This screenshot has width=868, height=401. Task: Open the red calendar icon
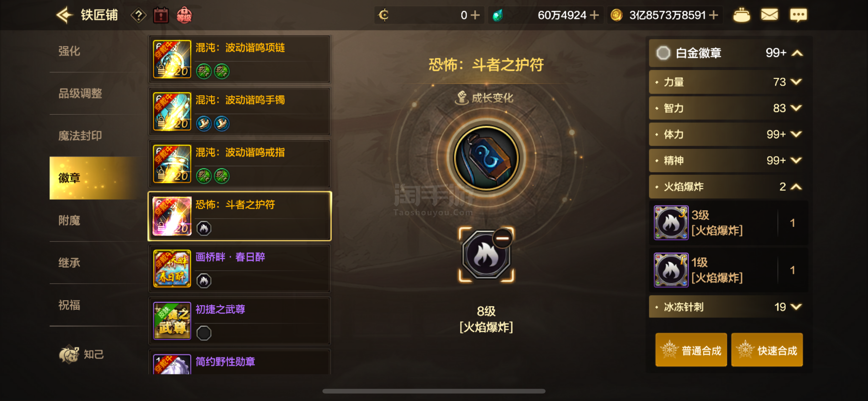(x=161, y=15)
